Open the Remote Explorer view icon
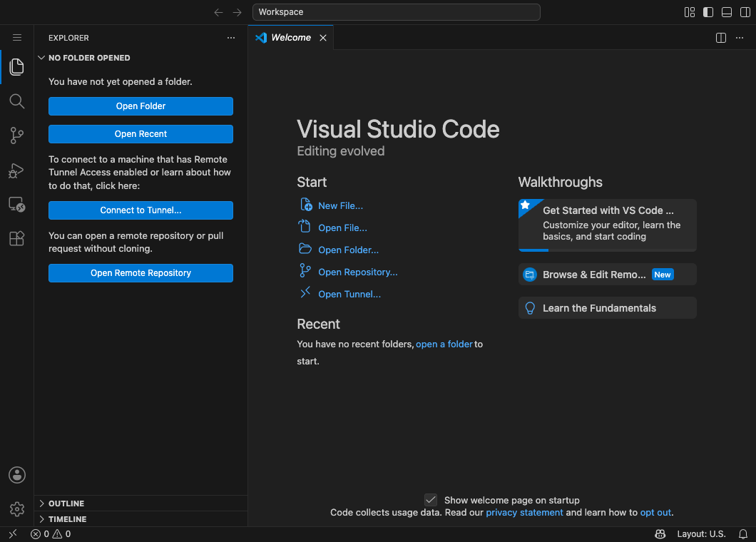 pos(17,205)
